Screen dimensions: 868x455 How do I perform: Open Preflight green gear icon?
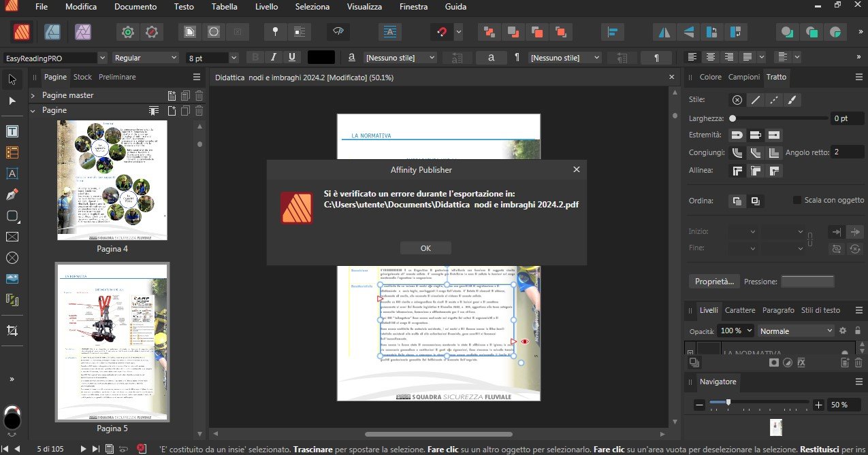[x=127, y=31]
